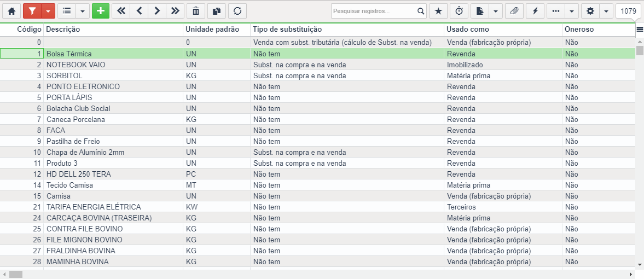The width and height of the screenshot is (644, 279).
Task: Click the horizontal scrollbar thumb
Action: point(16,274)
